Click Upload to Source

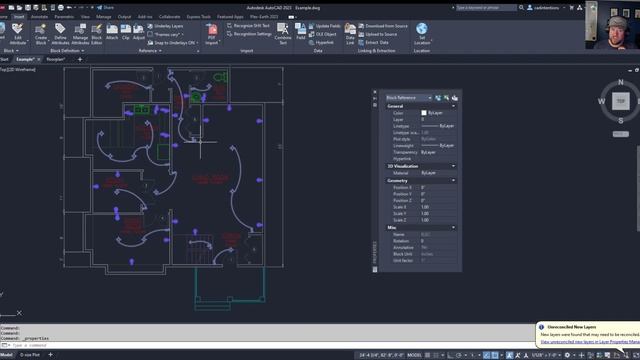point(378,34)
